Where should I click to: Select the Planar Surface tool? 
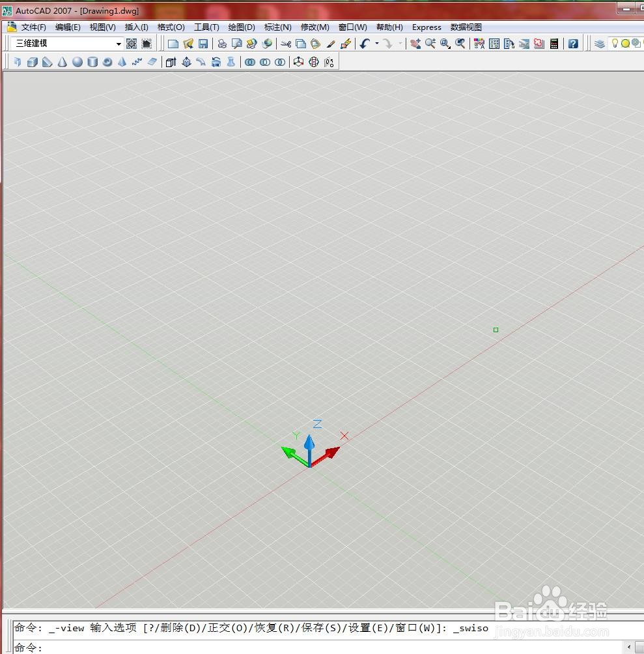[x=152, y=62]
